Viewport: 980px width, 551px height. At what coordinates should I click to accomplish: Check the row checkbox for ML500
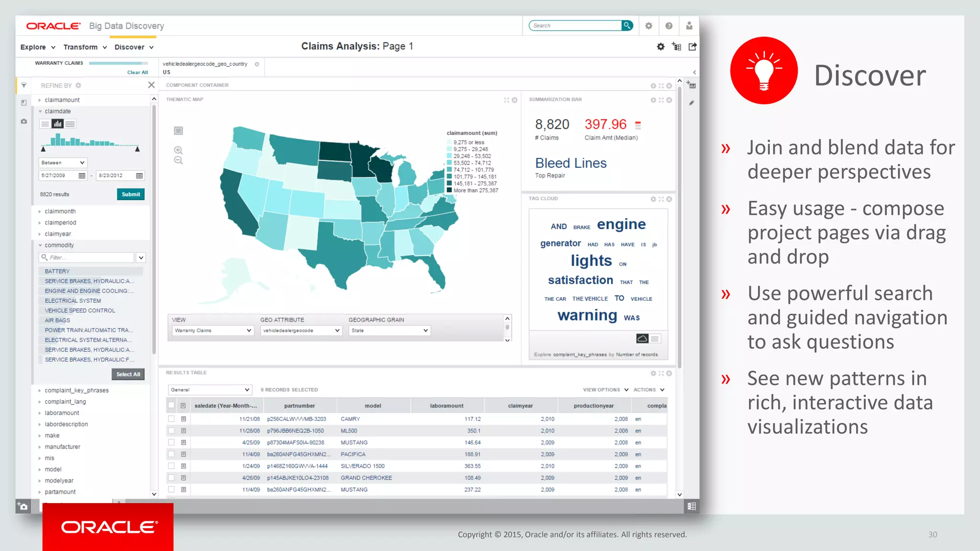tap(171, 430)
